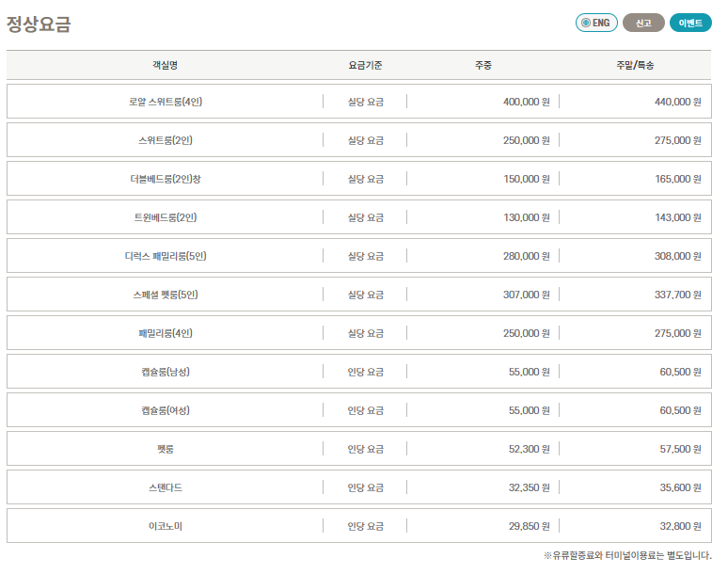This screenshot has height=574, width=728.
Task: Click the 주중 column header
Action: pos(483,65)
